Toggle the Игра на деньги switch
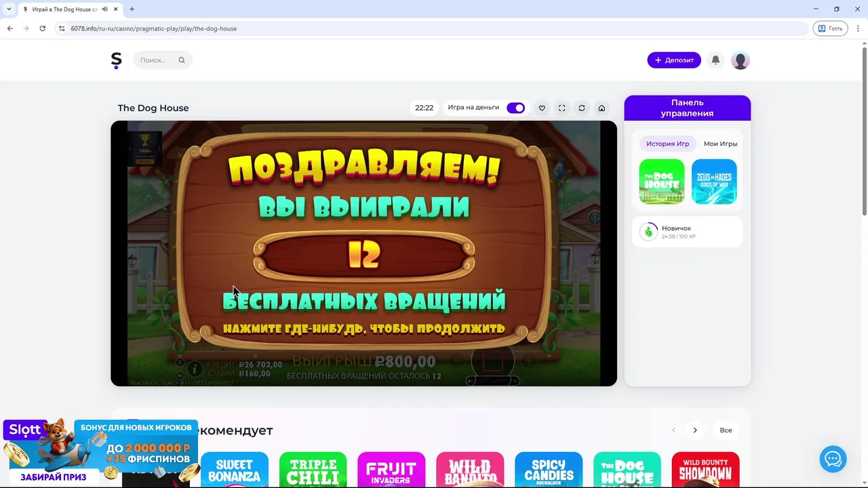 [x=515, y=108]
